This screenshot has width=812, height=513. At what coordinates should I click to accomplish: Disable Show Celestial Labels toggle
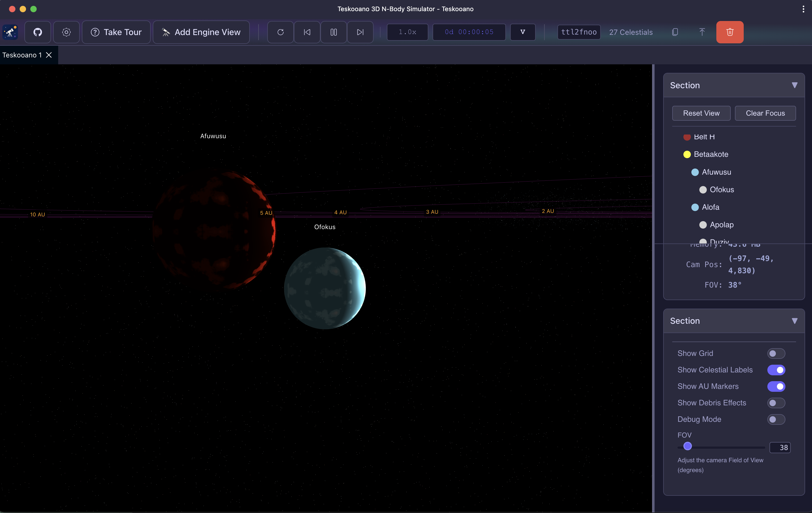(x=776, y=370)
